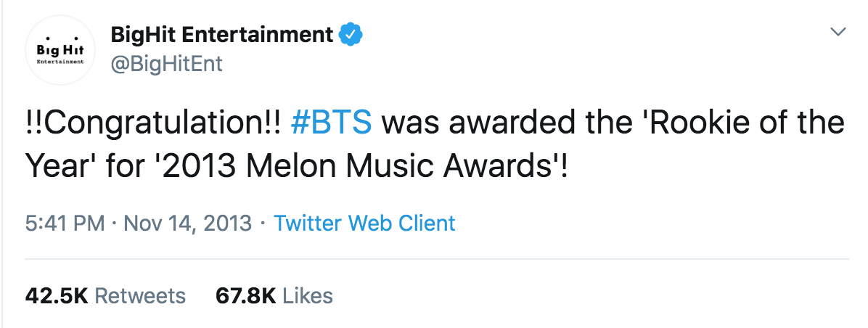Open the #BTS hashtag

[332, 123]
